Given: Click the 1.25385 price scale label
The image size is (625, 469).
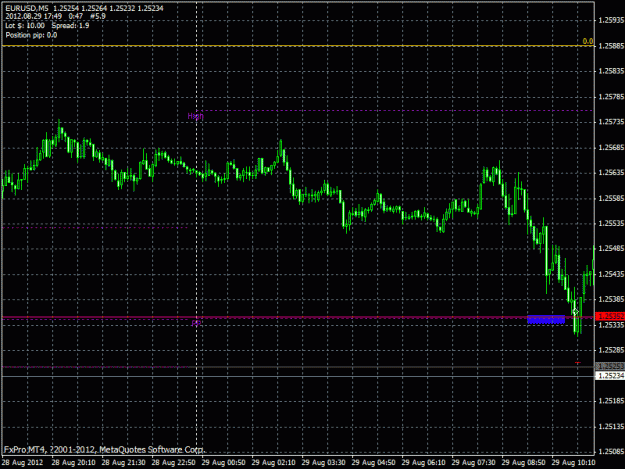Looking at the screenshot, I should (x=611, y=299).
